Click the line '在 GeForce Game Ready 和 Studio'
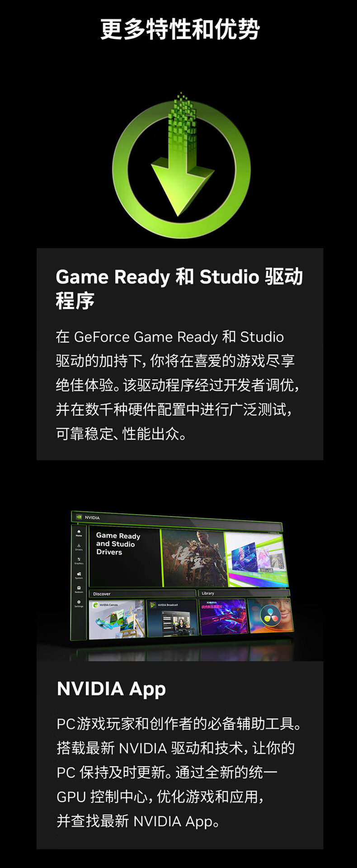The width and height of the screenshot is (357, 868). pos(170,337)
